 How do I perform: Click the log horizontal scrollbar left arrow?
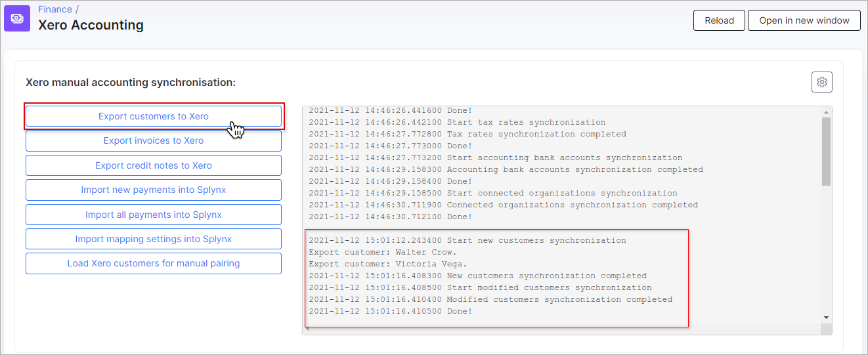(x=307, y=329)
